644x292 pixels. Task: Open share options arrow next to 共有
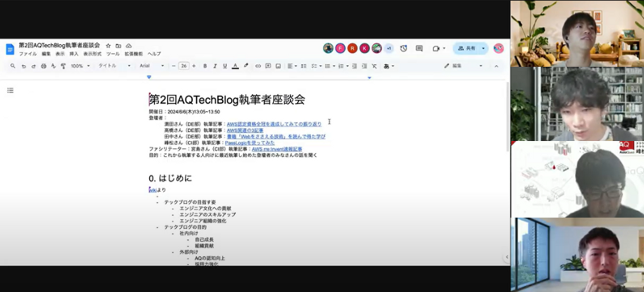pos(483,48)
